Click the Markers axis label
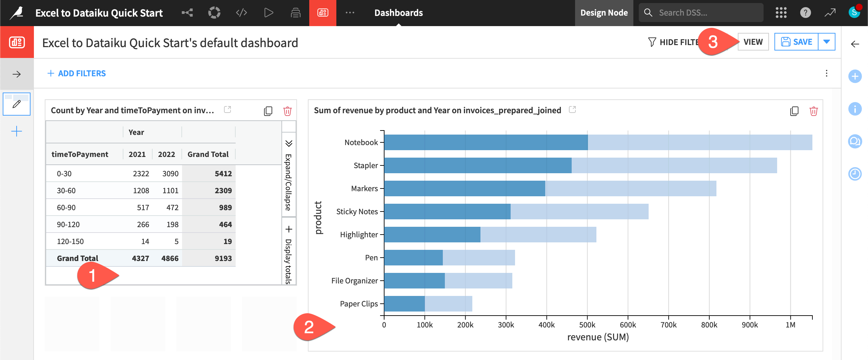The height and width of the screenshot is (360, 868). pyautogui.click(x=364, y=188)
